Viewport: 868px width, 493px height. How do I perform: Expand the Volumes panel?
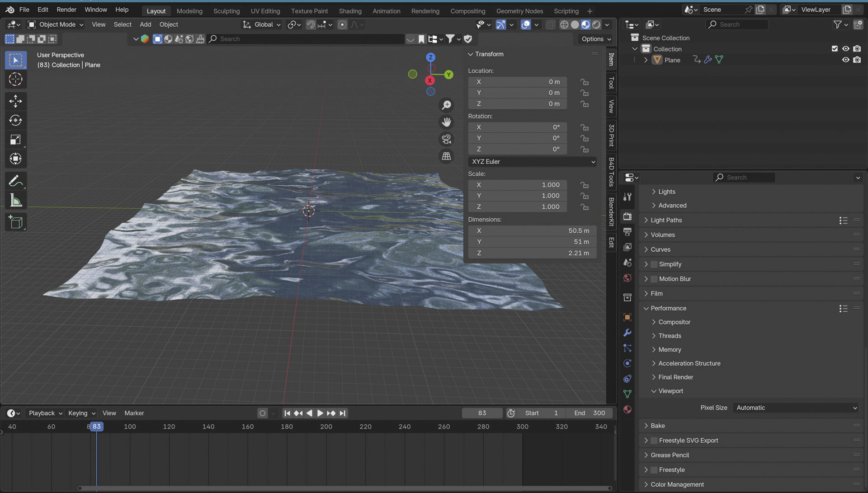(x=646, y=235)
